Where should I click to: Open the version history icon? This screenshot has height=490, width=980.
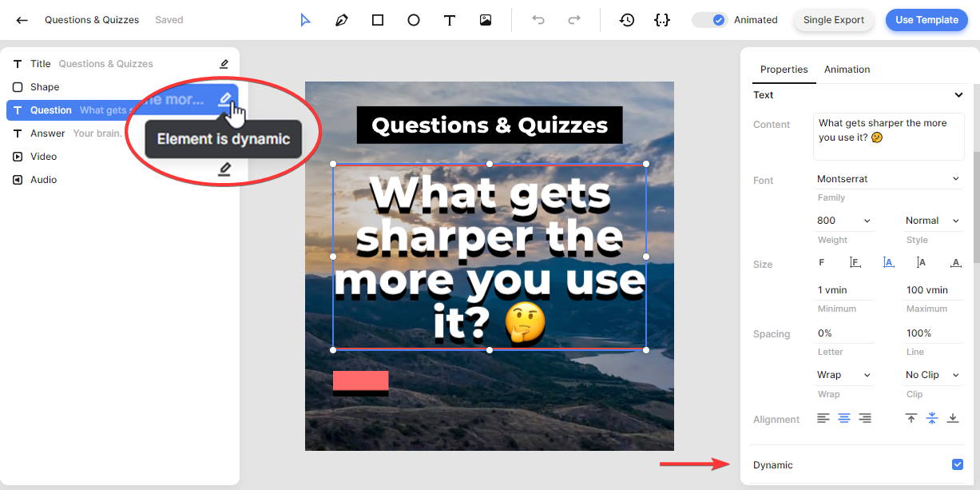coord(627,20)
